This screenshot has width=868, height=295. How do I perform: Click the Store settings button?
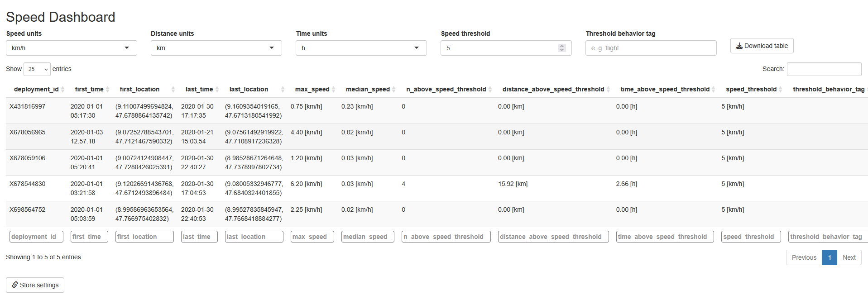pos(35,285)
